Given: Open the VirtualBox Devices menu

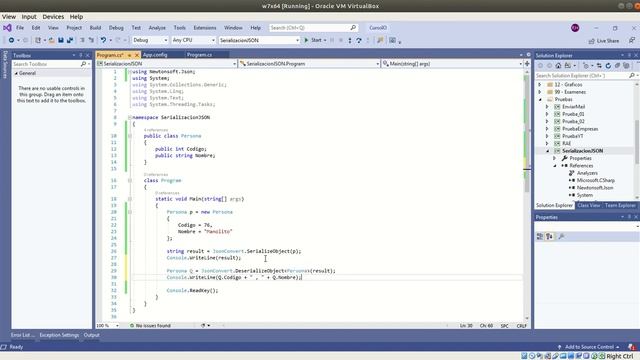Looking at the screenshot, I should pos(53,17).
